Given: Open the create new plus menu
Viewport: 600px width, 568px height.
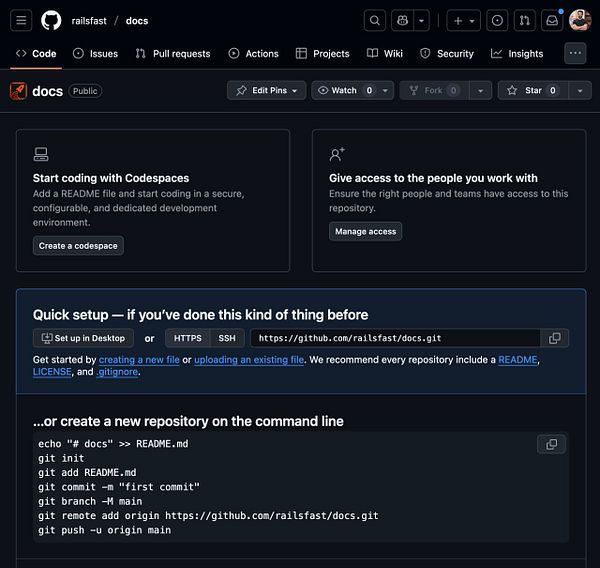Looking at the screenshot, I should [x=464, y=20].
